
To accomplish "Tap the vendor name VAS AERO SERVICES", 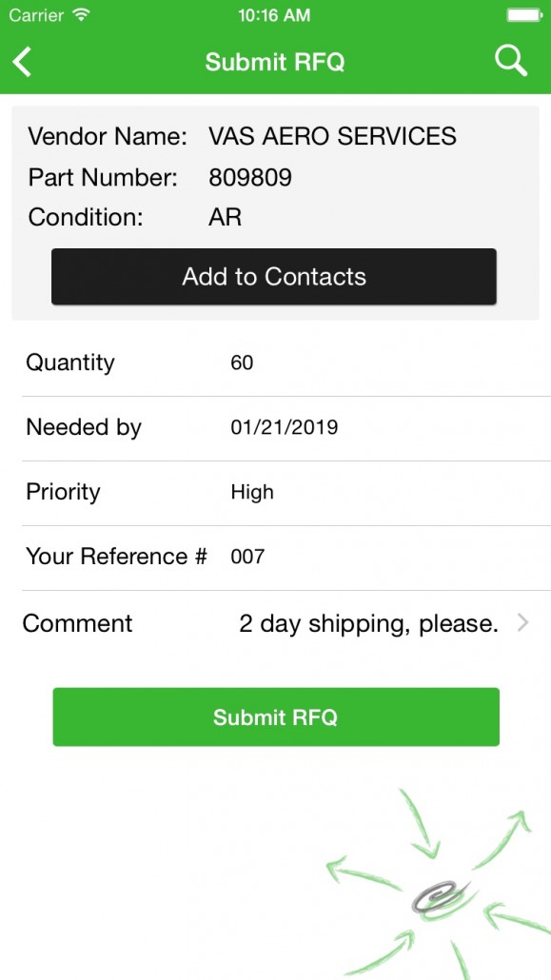I will 333,136.
